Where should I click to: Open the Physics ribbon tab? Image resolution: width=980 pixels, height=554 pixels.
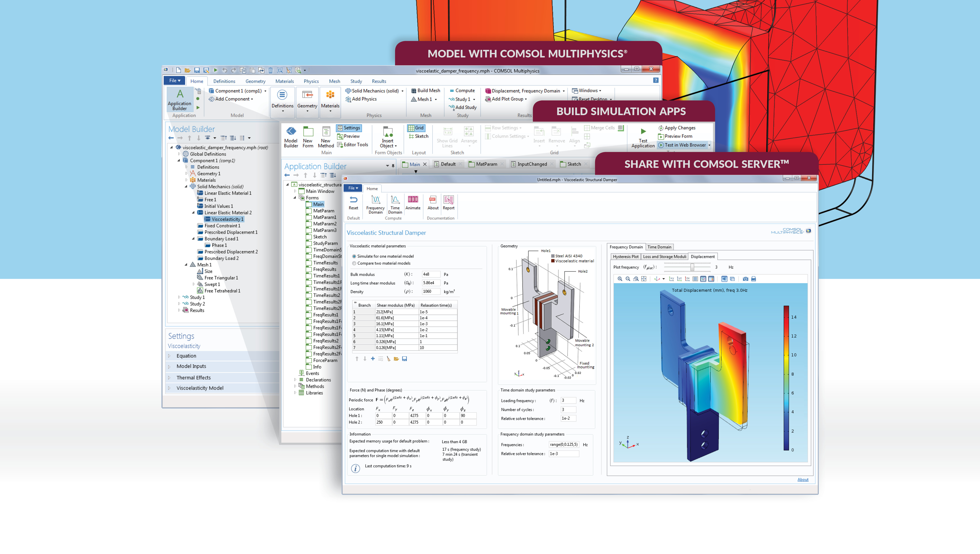[x=311, y=81]
